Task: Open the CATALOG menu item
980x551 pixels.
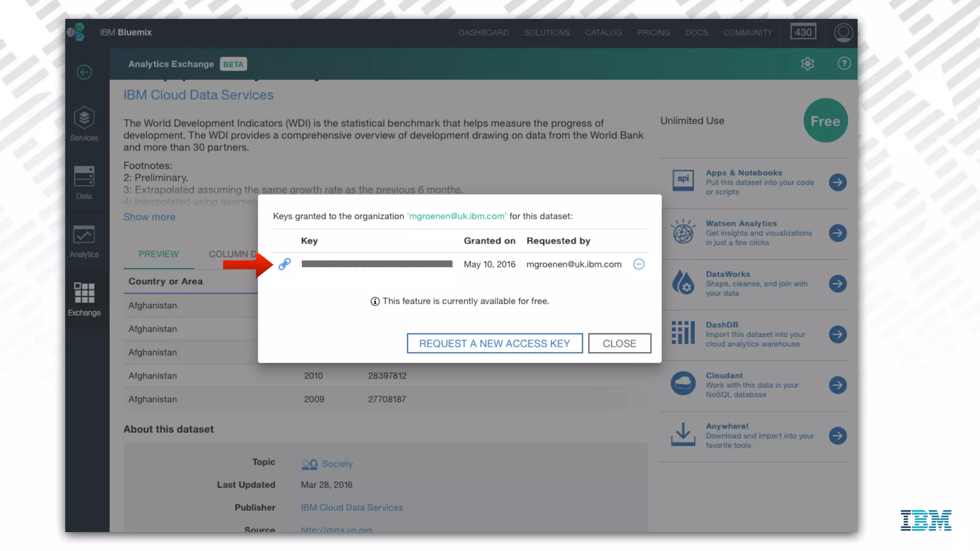Action: (603, 33)
